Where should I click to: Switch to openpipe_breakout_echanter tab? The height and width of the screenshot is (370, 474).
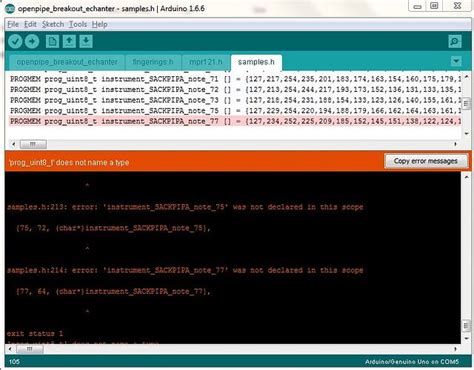pos(67,62)
